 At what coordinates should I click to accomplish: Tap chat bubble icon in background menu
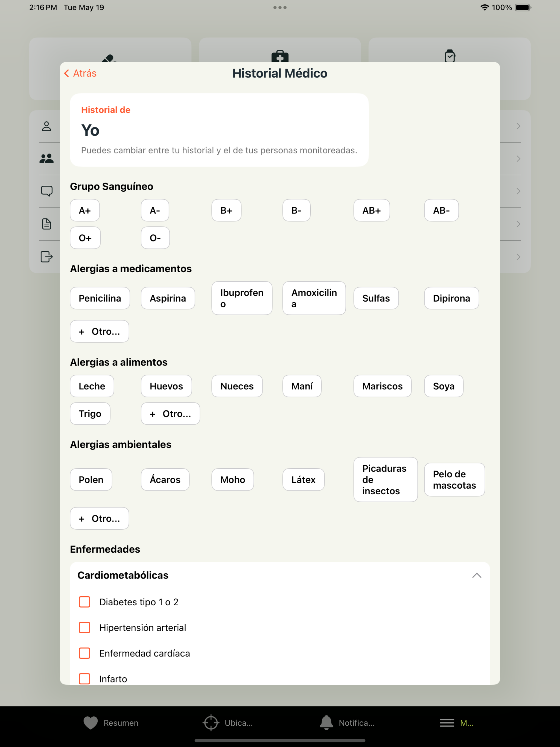[46, 191]
